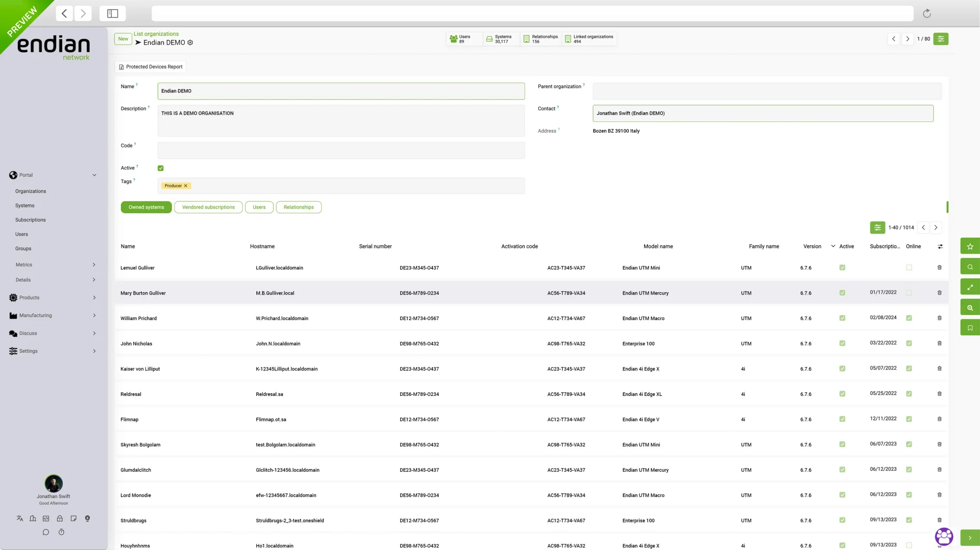Uncheck the Active checkbox in the form
Screen dimensions: 980x550
[x=161, y=168]
